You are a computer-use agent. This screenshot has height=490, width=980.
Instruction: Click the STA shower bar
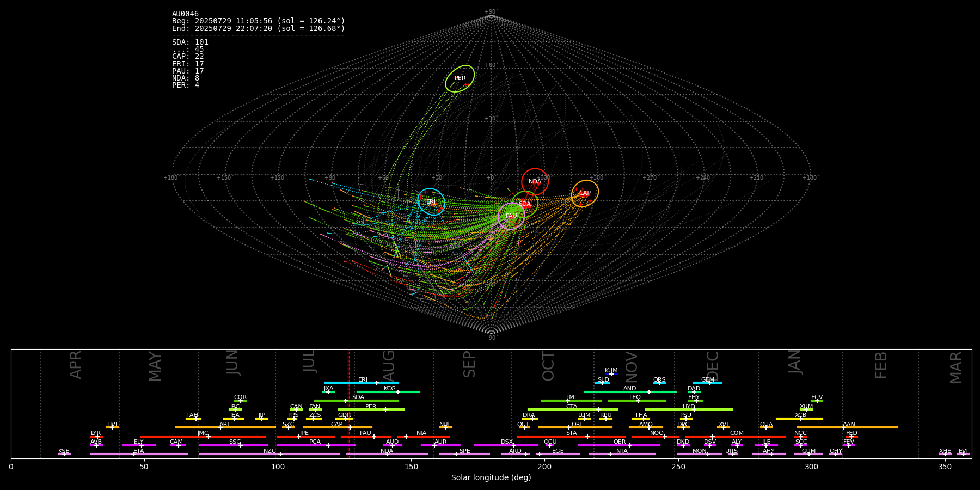(x=571, y=436)
